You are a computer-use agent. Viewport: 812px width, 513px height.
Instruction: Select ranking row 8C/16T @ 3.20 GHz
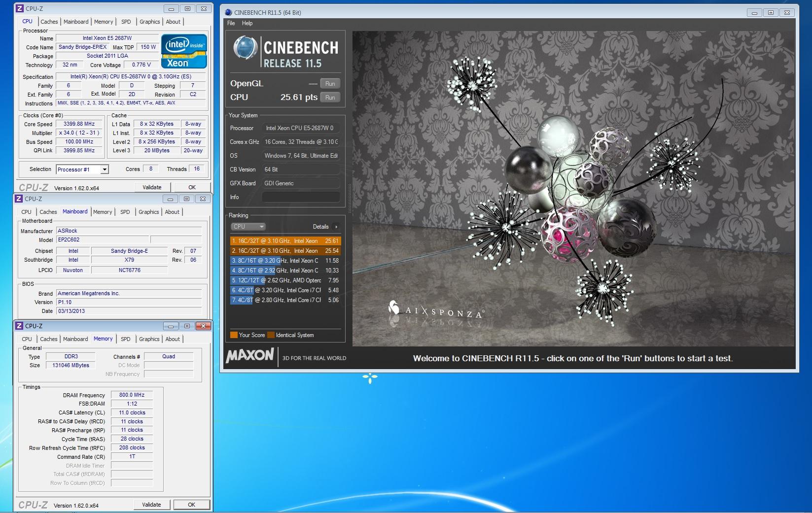285,261
